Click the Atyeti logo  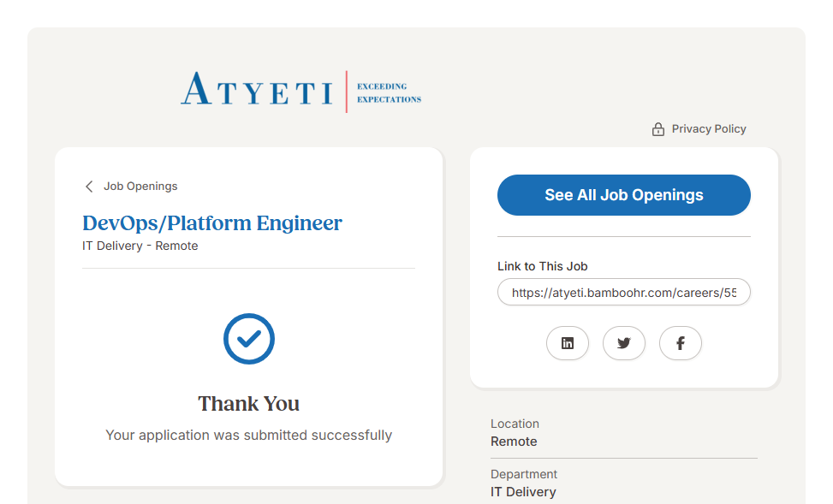(x=257, y=90)
